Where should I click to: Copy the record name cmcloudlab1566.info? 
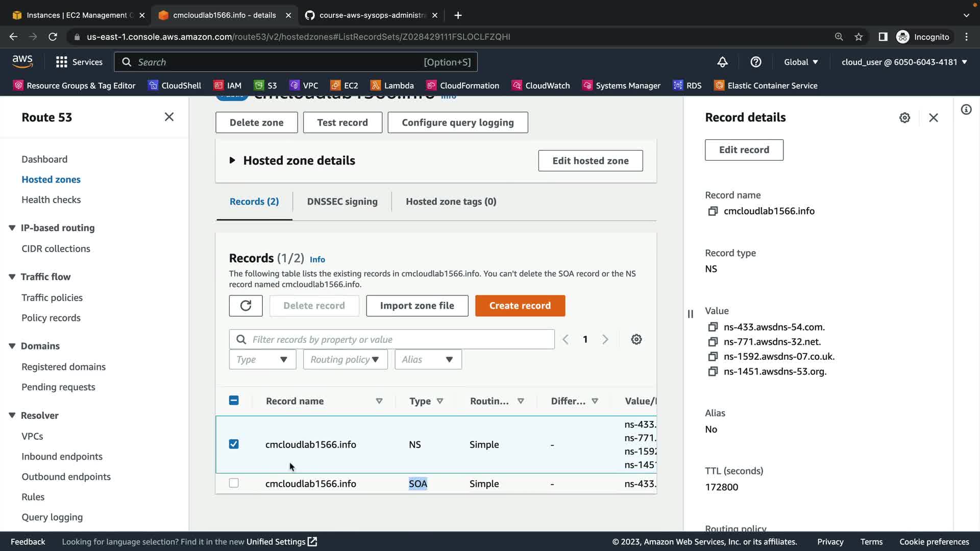pos(713,211)
